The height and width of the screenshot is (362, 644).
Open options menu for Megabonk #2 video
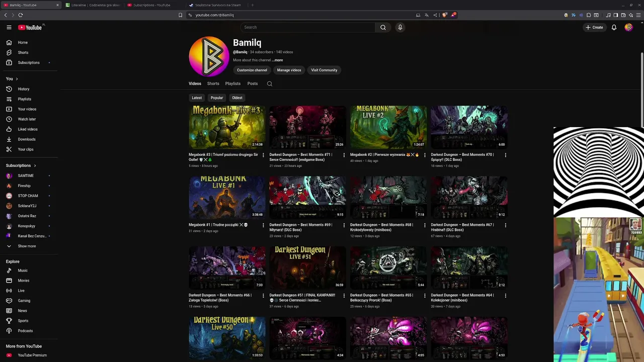[x=425, y=155]
